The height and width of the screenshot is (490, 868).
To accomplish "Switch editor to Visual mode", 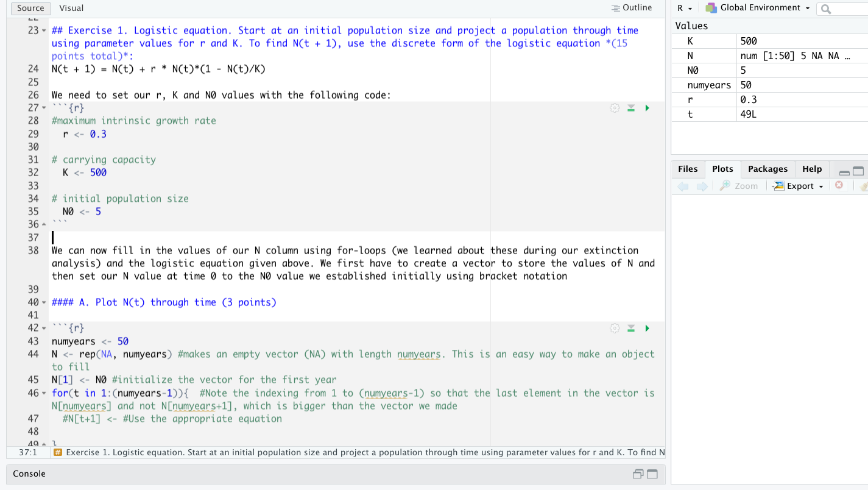I will [x=71, y=8].
